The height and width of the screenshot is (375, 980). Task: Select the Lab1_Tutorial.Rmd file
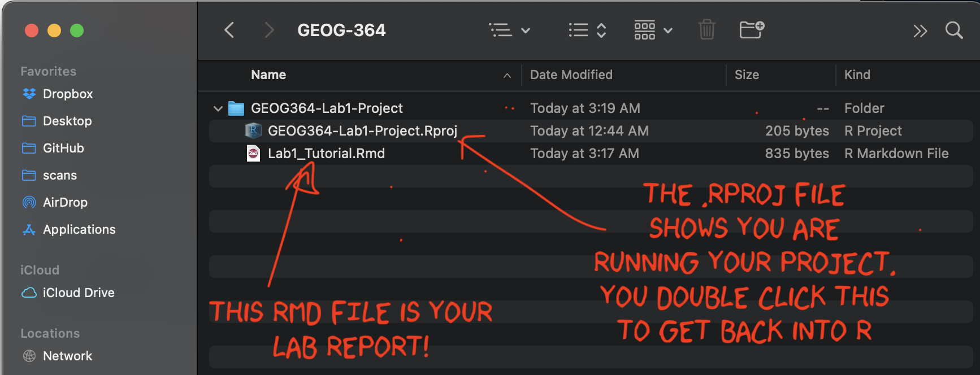point(326,154)
